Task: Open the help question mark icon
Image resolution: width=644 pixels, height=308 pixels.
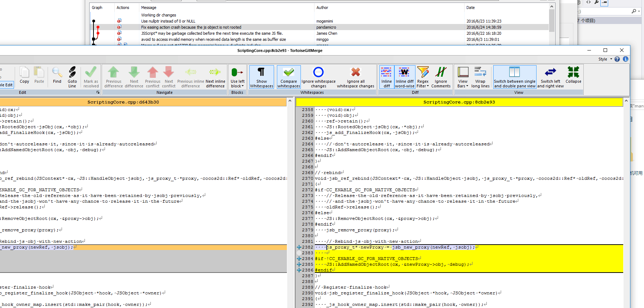Action: click(617, 59)
